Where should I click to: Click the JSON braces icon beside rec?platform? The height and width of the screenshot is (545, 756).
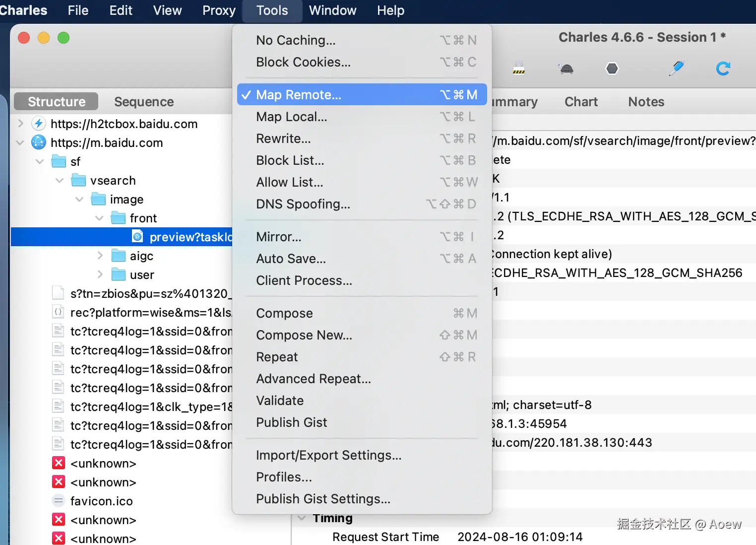tap(58, 312)
